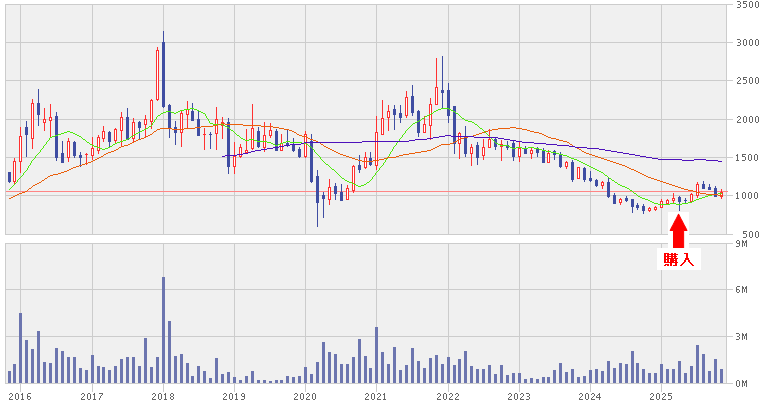Select the 2020 year label on the axis
This screenshot has height=403, width=761.
click(304, 396)
